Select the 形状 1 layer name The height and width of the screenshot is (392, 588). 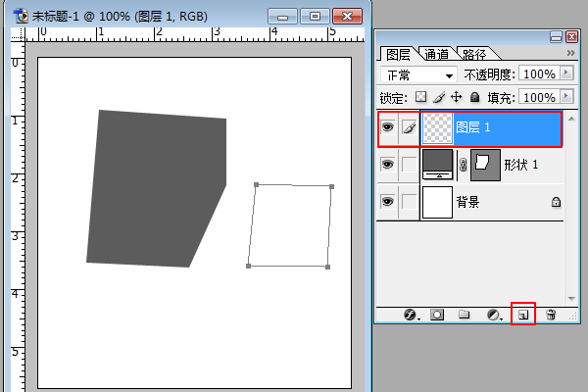[x=521, y=165]
